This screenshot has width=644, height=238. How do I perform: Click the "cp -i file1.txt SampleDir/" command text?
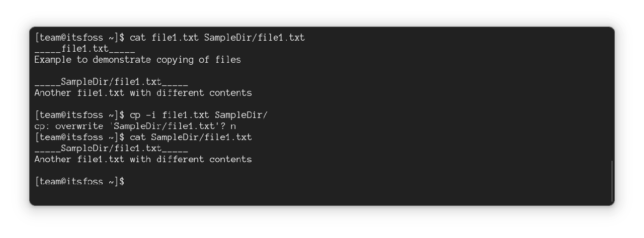click(198, 115)
